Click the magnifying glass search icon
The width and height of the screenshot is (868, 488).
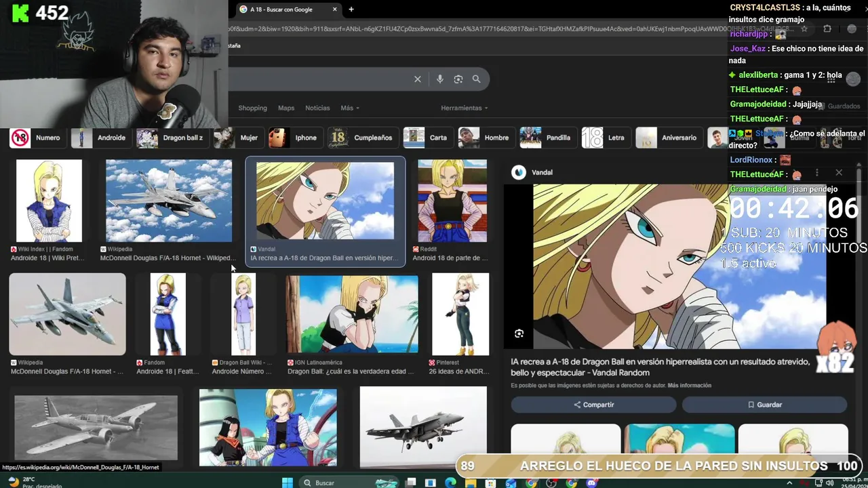click(477, 79)
